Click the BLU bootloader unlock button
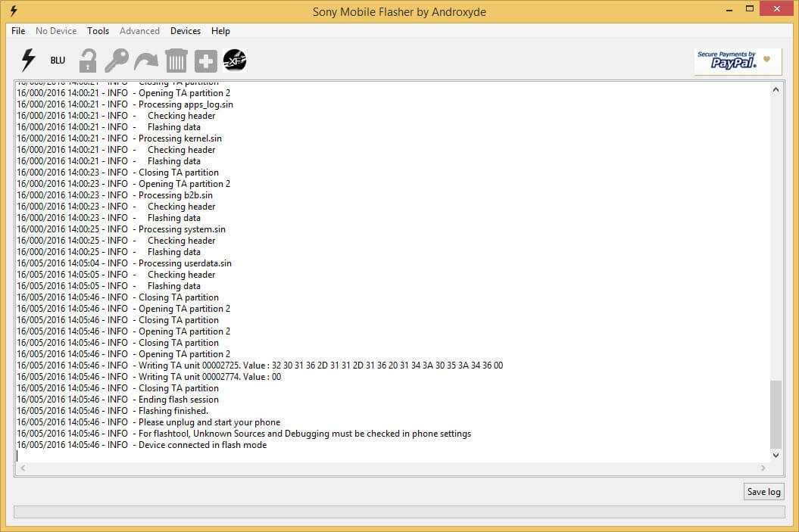This screenshot has width=799, height=532. [58, 61]
